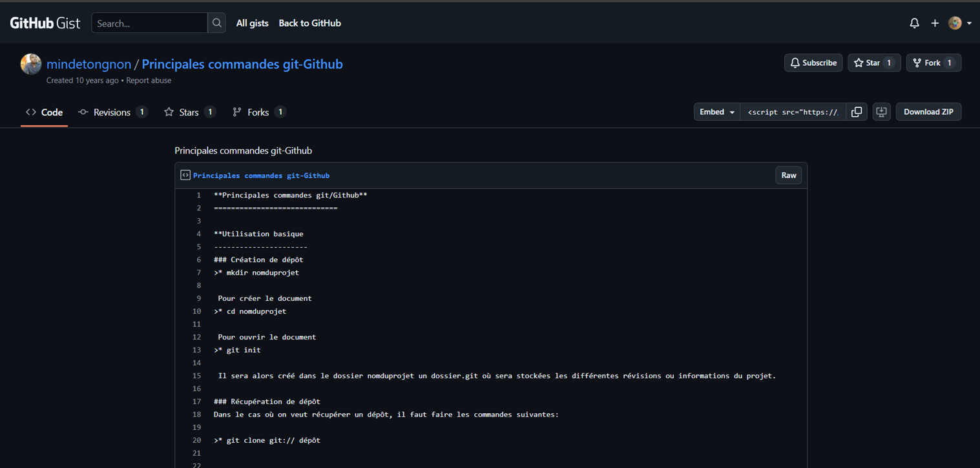Click the '### Création de dépôt' heading line

(x=258, y=259)
